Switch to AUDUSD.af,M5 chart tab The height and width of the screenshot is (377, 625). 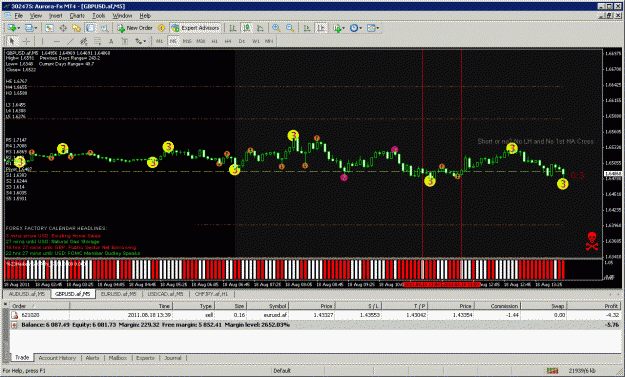pos(27,294)
